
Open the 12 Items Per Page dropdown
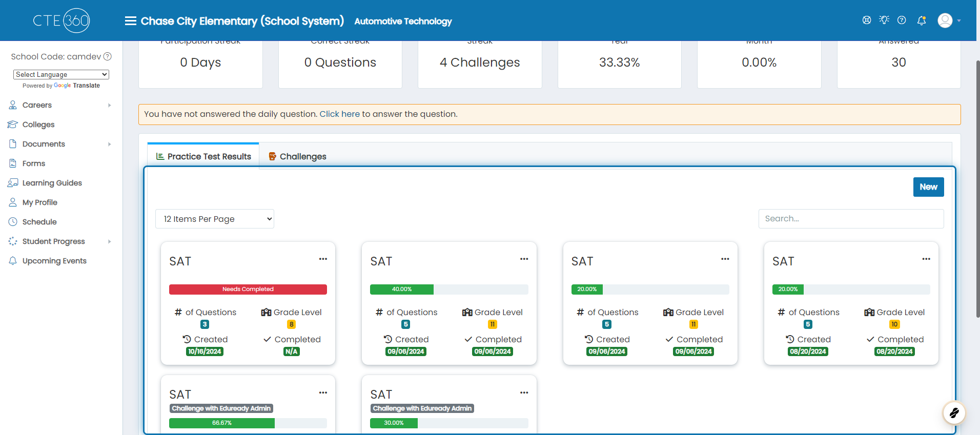tap(215, 219)
